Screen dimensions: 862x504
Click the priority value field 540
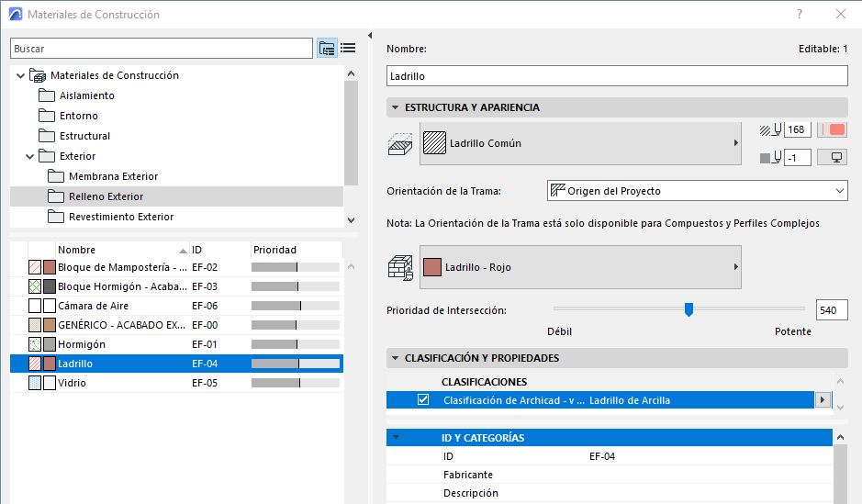832,310
